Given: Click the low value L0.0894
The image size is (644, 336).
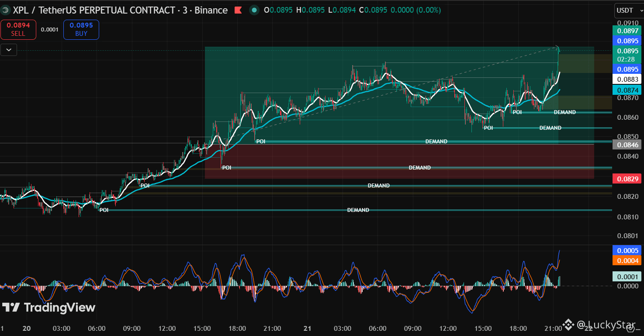Looking at the screenshot, I should (x=343, y=10).
